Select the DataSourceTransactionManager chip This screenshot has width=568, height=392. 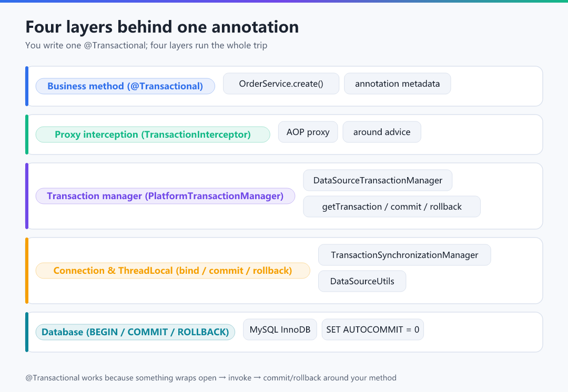click(378, 180)
